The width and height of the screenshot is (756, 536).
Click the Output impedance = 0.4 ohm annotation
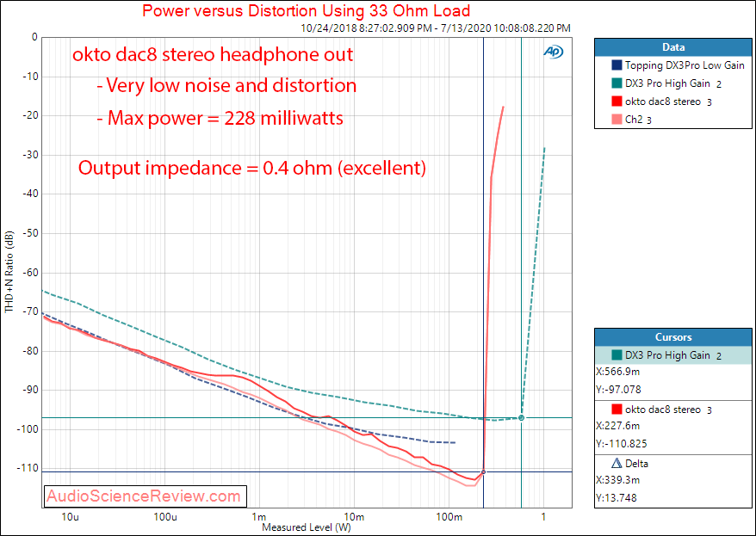tap(252, 168)
